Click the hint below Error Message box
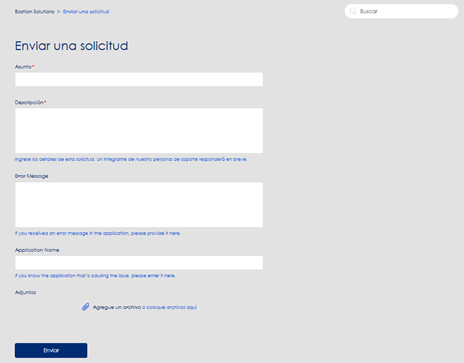The image size is (464, 363). [98, 233]
